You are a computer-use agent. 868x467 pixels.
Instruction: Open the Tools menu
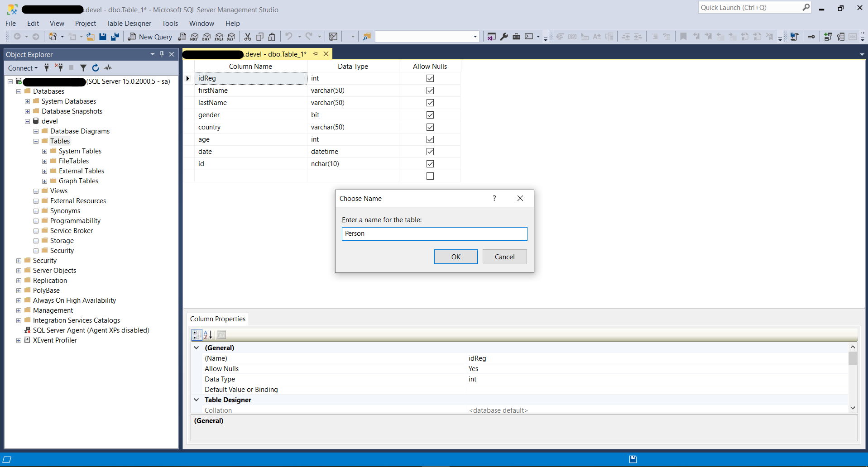pyautogui.click(x=170, y=24)
